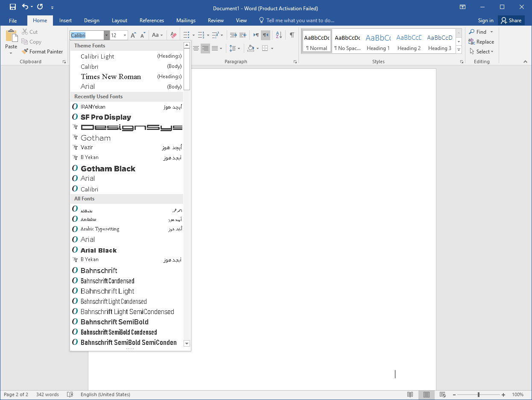This screenshot has width=532, height=400.
Task: Click the Format Painter brush icon
Action: (x=25, y=52)
